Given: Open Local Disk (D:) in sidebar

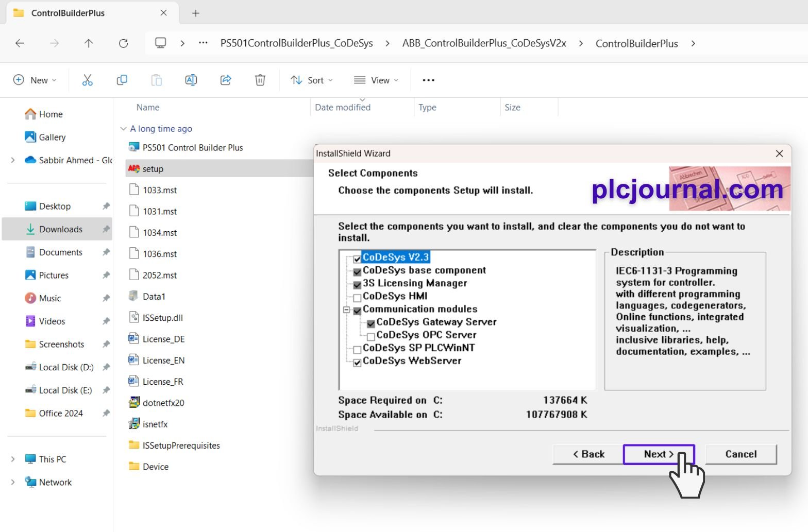Looking at the screenshot, I should pyautogui.click(x=59, y=367).
